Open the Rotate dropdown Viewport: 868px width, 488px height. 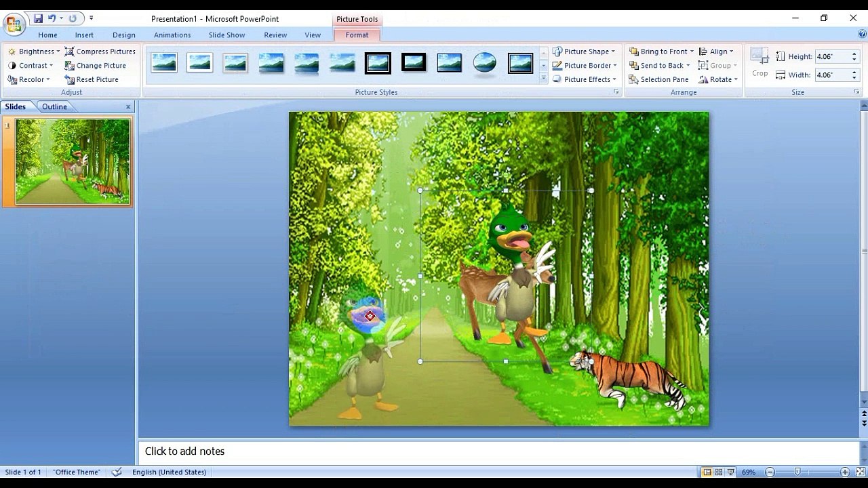coord(718,79)
